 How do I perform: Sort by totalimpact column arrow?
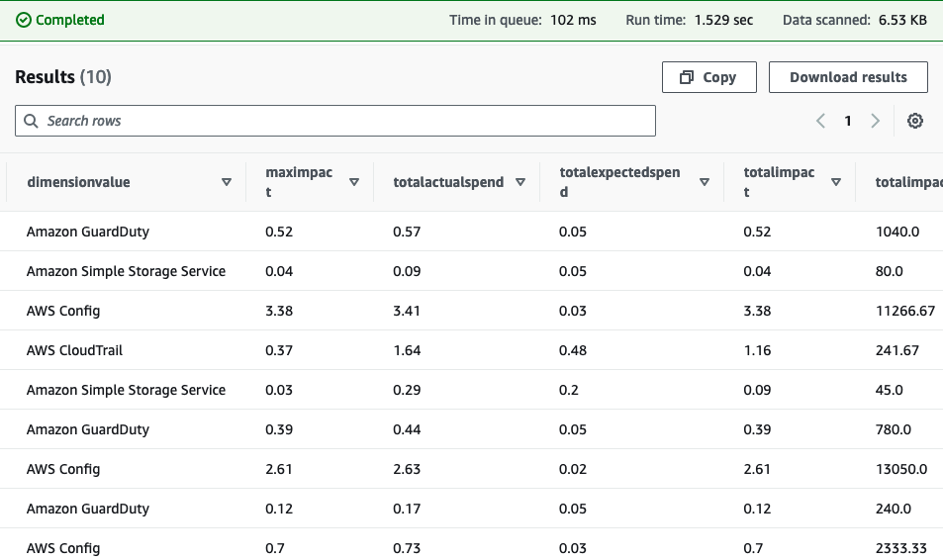(836, 182)
